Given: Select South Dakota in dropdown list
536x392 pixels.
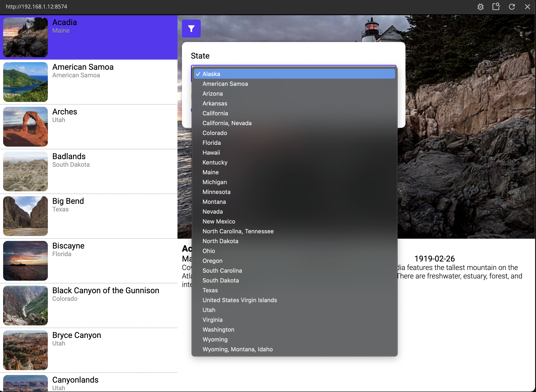Looking at the screenshot, I should coord(294,280).
